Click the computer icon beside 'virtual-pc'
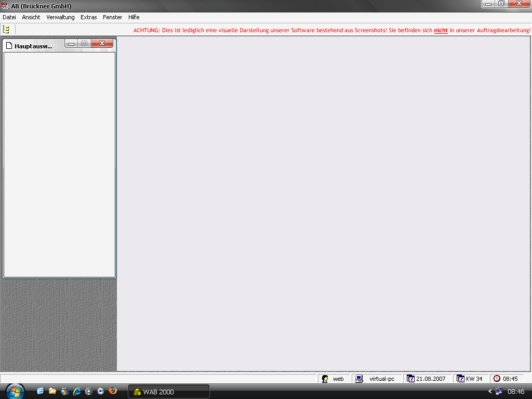The height and width of the screenshot is (399, 532). pos(359,379)
